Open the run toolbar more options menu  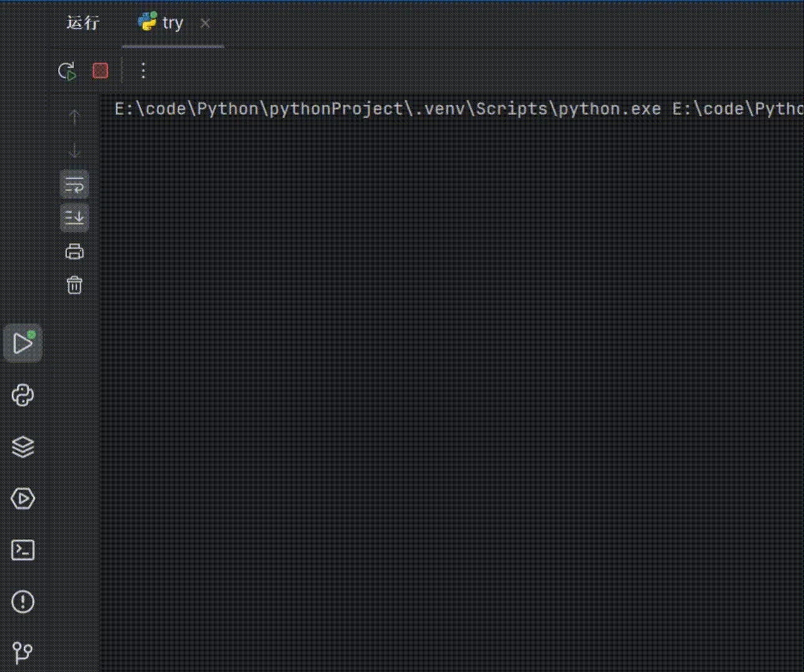tap(143, 71)
